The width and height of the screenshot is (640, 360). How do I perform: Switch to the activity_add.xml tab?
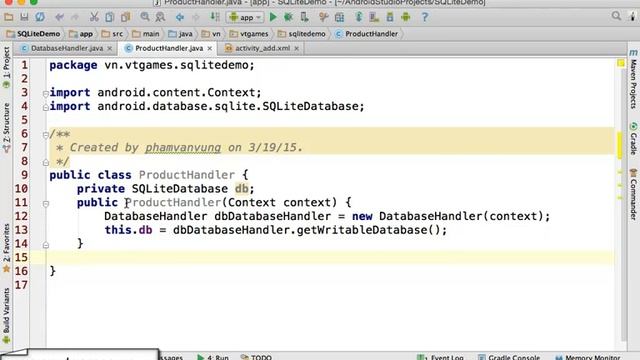coord(262,48)
